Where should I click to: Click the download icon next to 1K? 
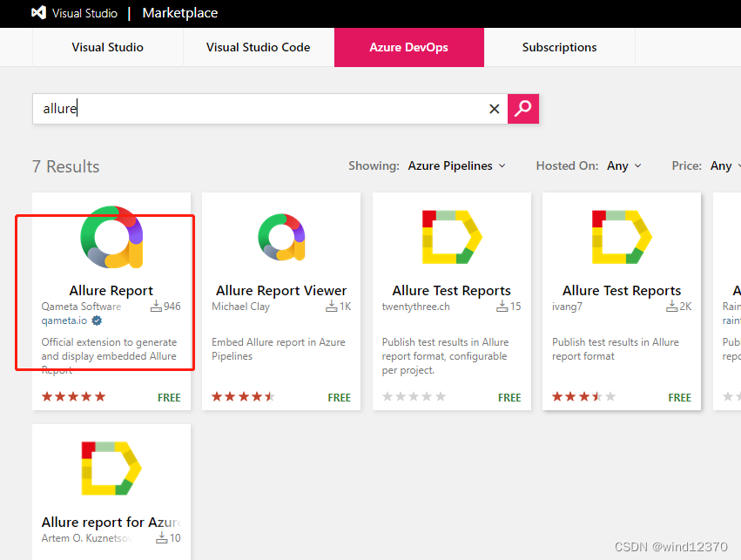331,307
